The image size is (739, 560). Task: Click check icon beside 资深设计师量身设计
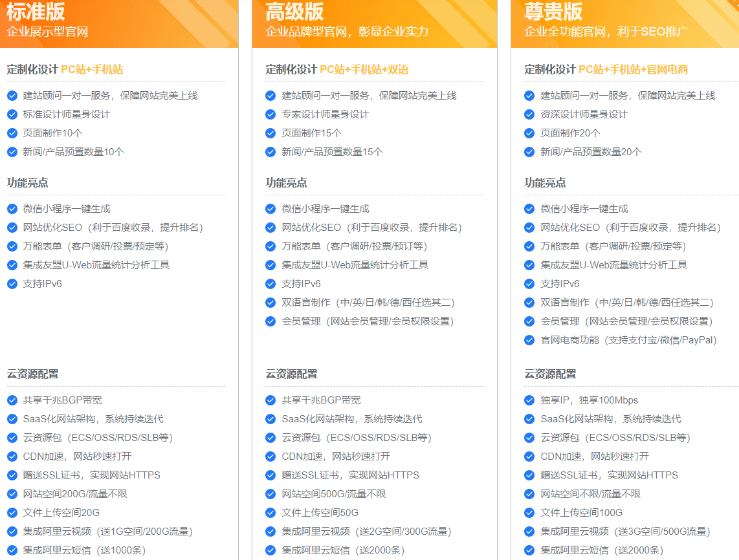[529, 114]
